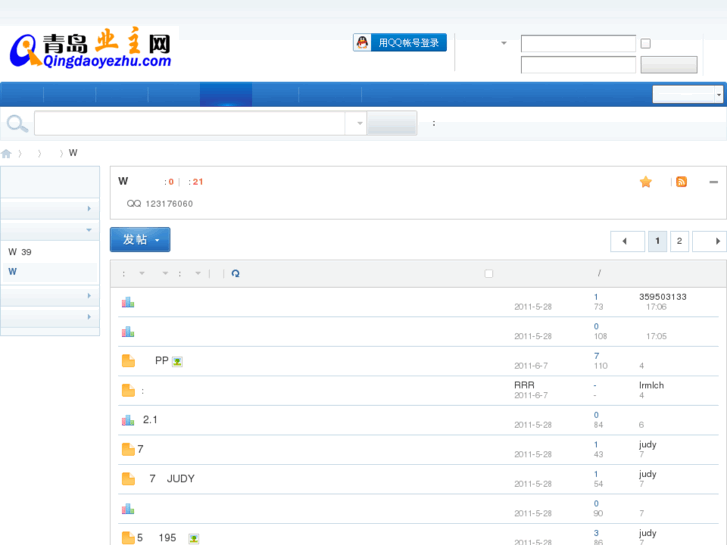Focus the upper login input field
Viewport: 727px width, 545px height.
578,44
